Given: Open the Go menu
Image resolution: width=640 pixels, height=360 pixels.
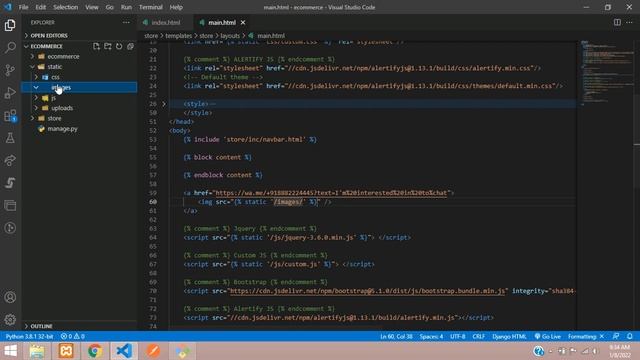Looking at the screenshot, I should (x=109, y=7).
